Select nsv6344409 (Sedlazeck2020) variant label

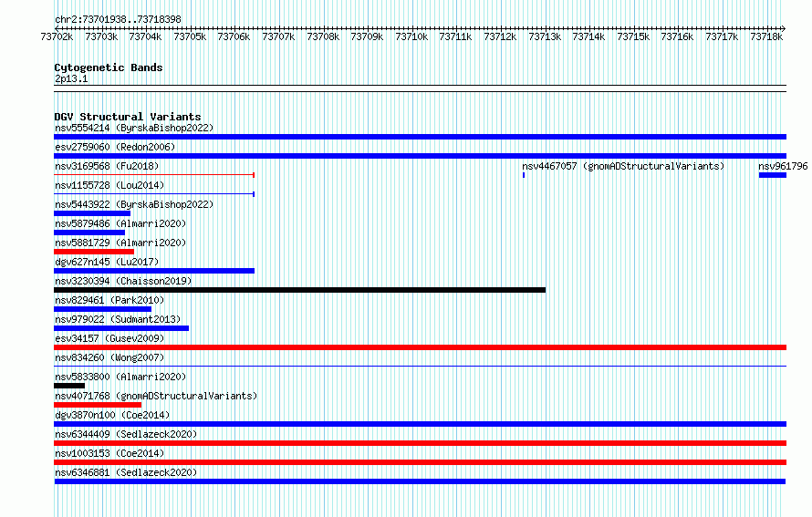(126, 434)
